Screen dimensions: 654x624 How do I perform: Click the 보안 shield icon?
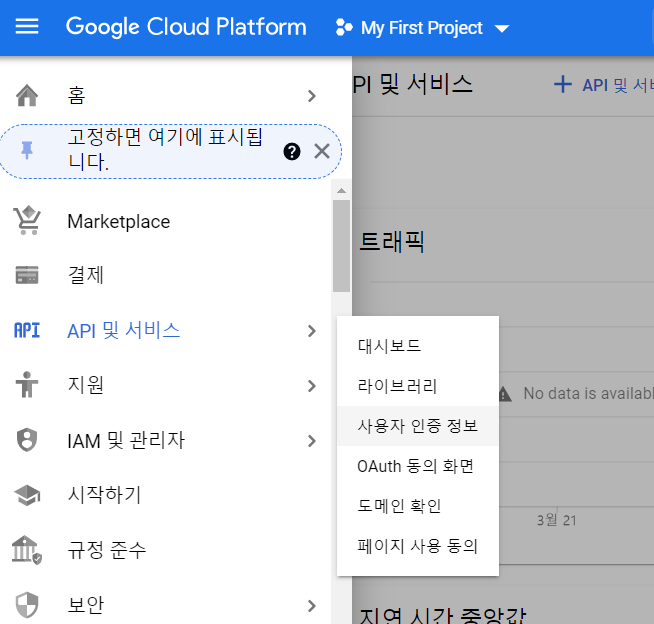pos(27,605)
